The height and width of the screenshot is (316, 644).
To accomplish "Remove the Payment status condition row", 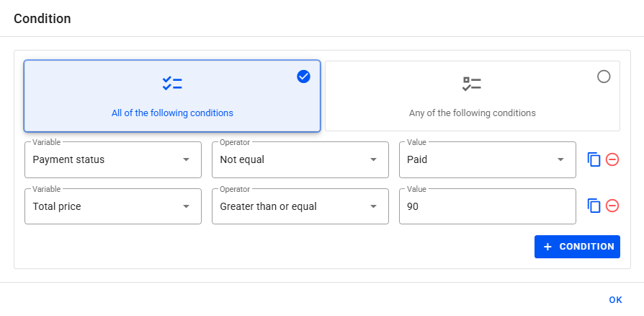I will [612, 159].
